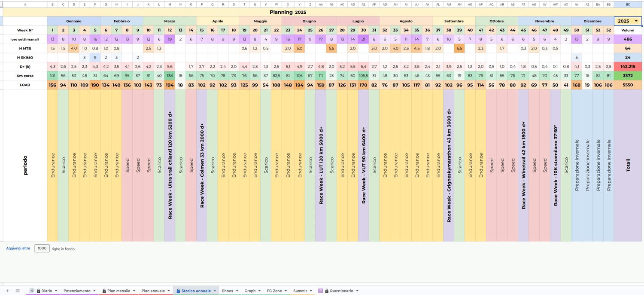Screen dimensions: 644x295
Task: Click the Aggiungi altre link
Action: tap(18, 249)
